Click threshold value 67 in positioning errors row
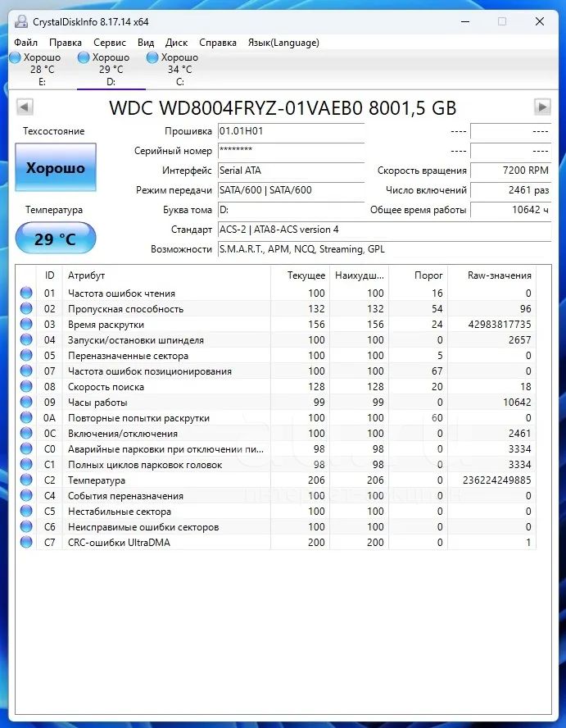The width and height of the screenshot is (566, 728). point(437,371)
